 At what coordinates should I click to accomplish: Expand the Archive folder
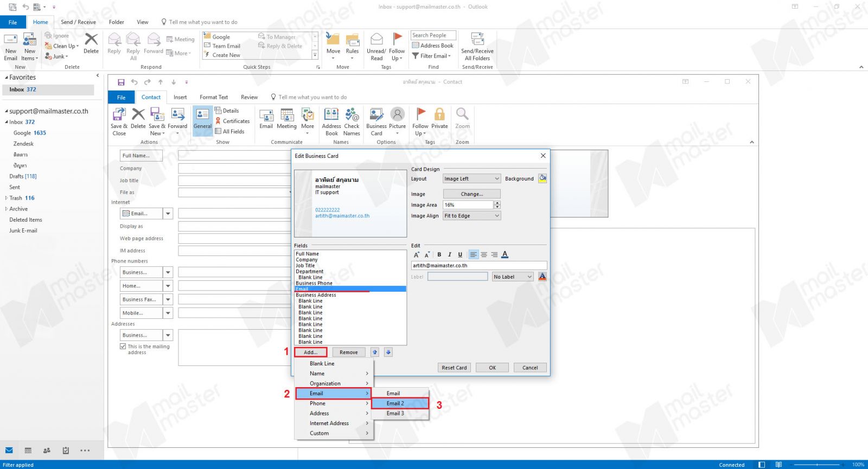click(x=6, y=209)
